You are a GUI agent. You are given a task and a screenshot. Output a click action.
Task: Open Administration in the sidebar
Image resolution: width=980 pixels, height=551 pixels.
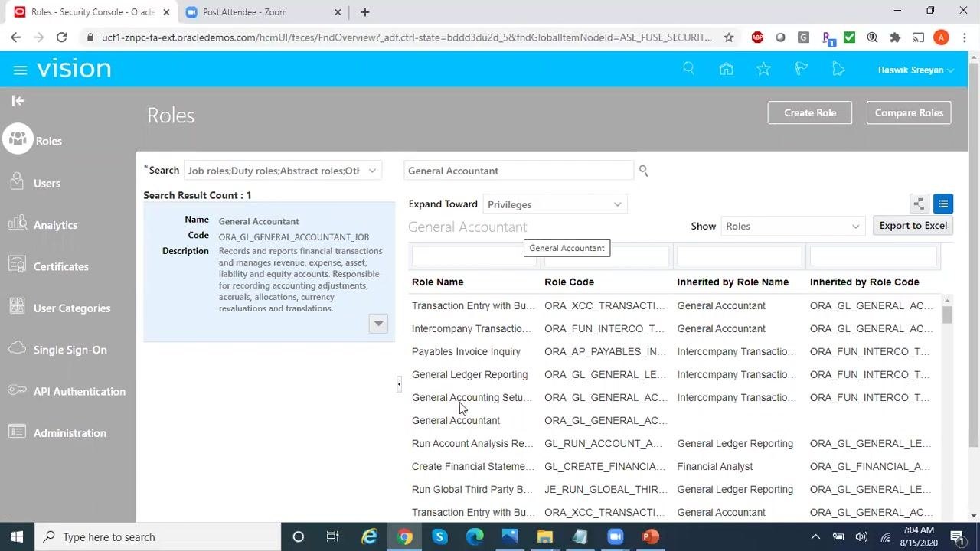pyautogui.click(x=70, y=432)
